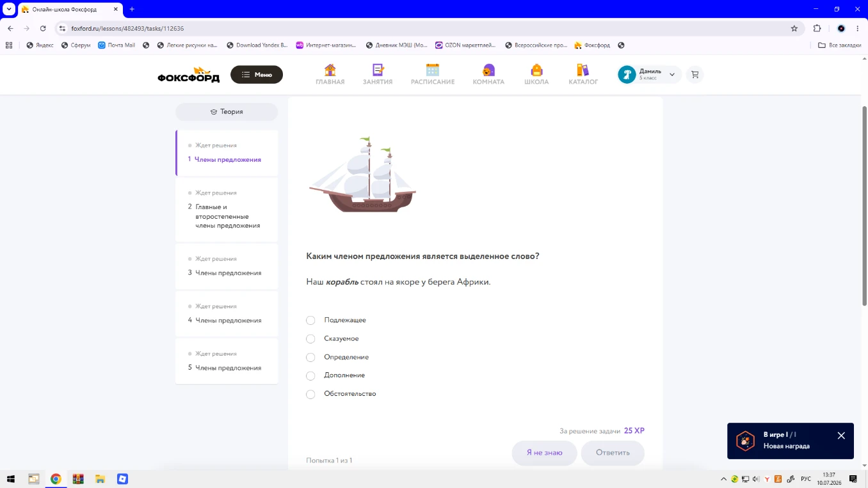Select the Дополнение radio button
Viewport: 868px width, 488px height.
point(310,376)
